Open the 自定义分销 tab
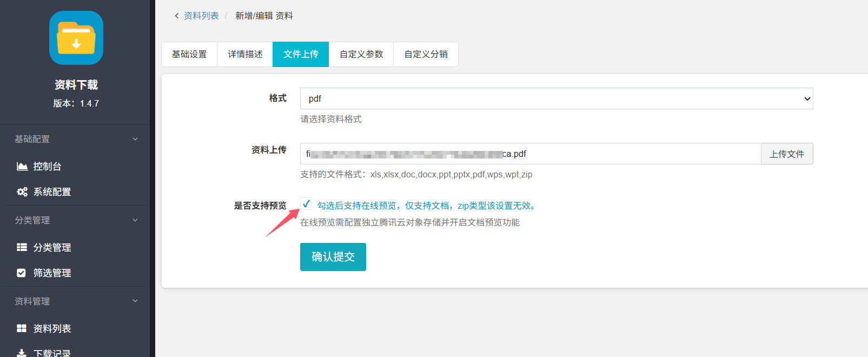The height and width of the screenshot is (357, 868). (426, 54)
